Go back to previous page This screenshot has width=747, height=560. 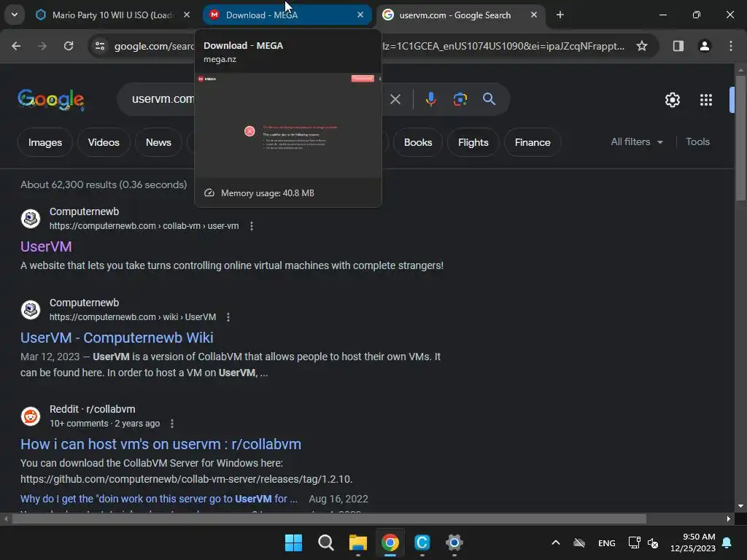point(16,46)
